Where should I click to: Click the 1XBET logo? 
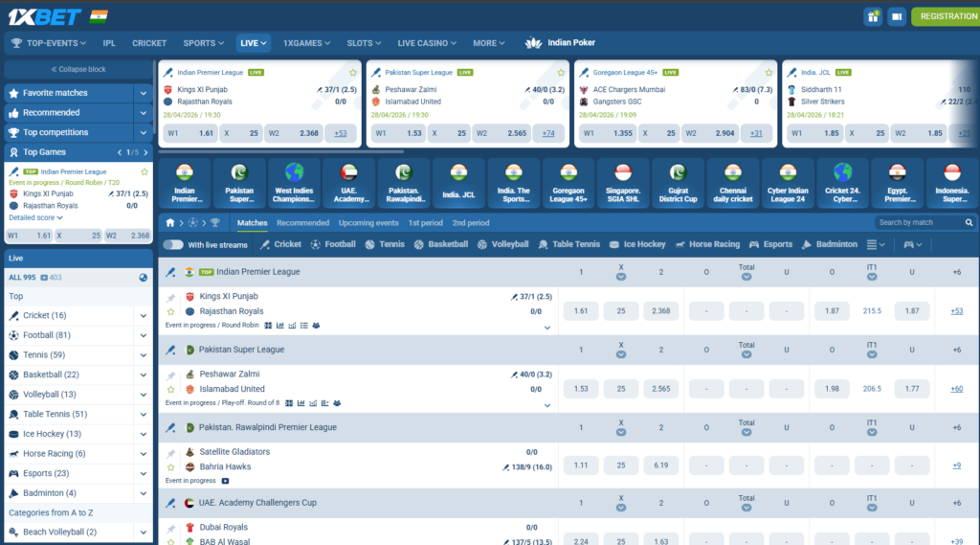[x=44, y=17]
